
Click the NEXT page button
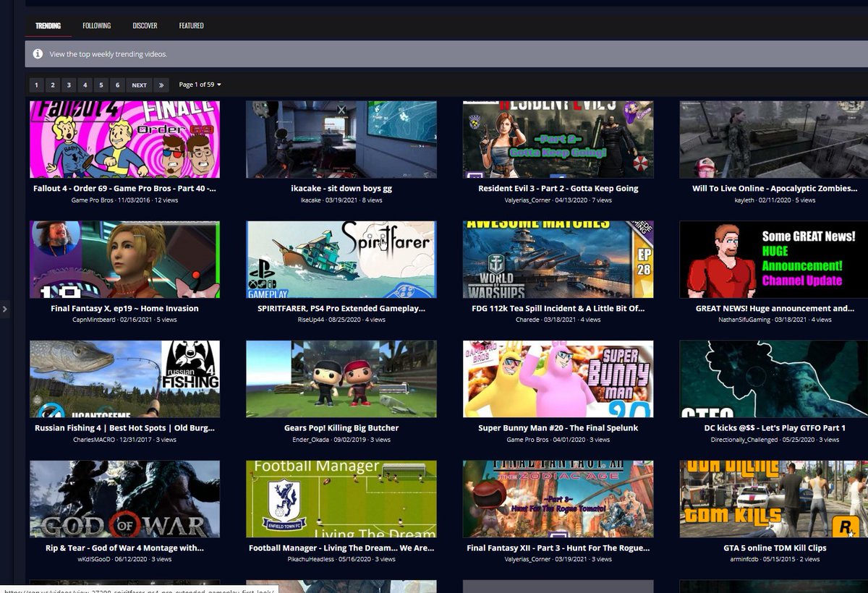coord(139,85)
